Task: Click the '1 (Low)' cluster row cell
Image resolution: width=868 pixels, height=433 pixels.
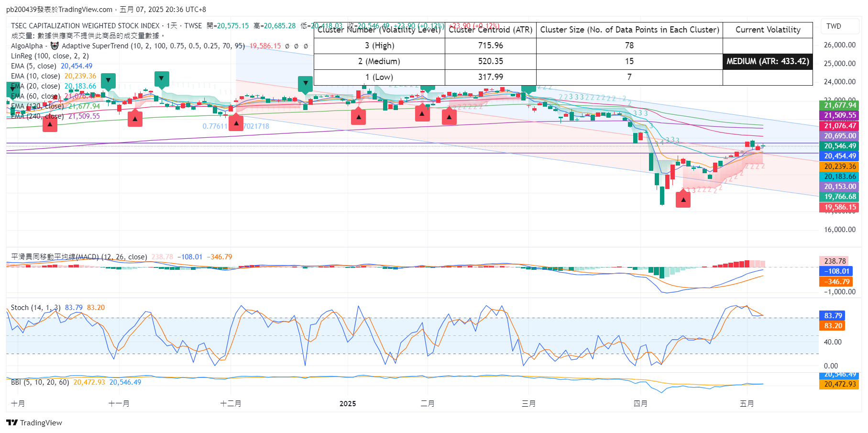Action: pos(379,77)
